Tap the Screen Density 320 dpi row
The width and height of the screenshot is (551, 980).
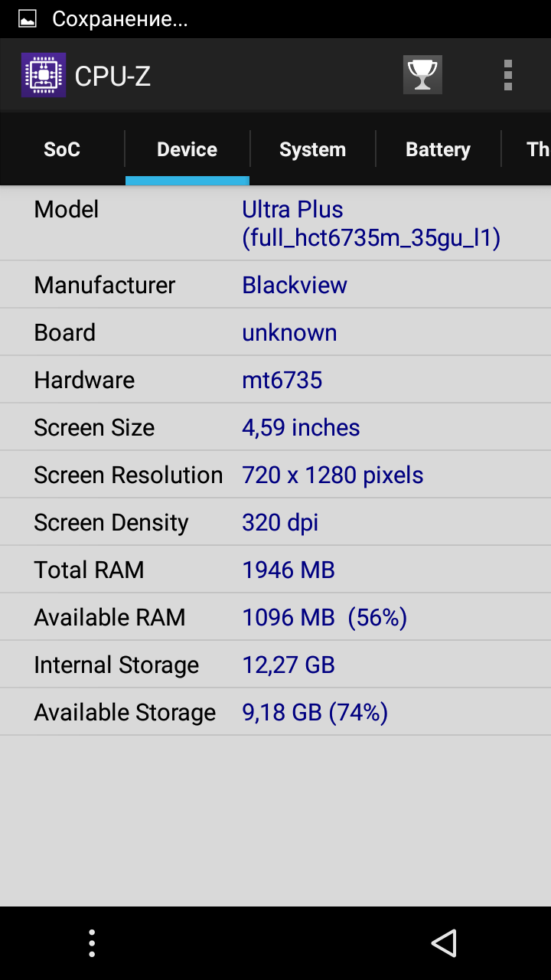click(x=275, y=522)
